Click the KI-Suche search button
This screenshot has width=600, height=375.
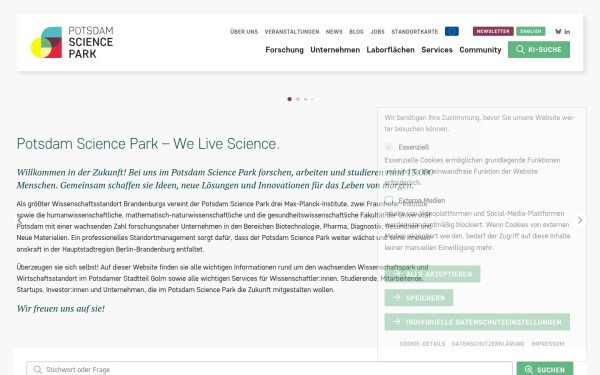[539, 49]
